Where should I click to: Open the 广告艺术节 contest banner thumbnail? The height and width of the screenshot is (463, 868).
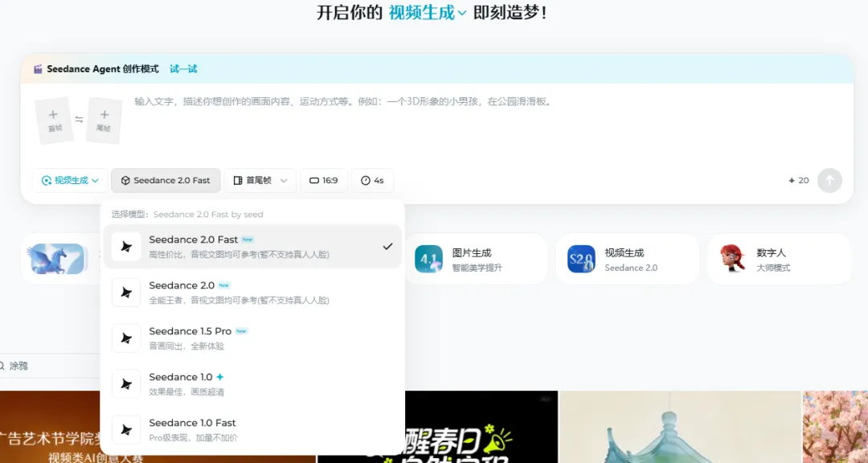(x=50, y=427)
